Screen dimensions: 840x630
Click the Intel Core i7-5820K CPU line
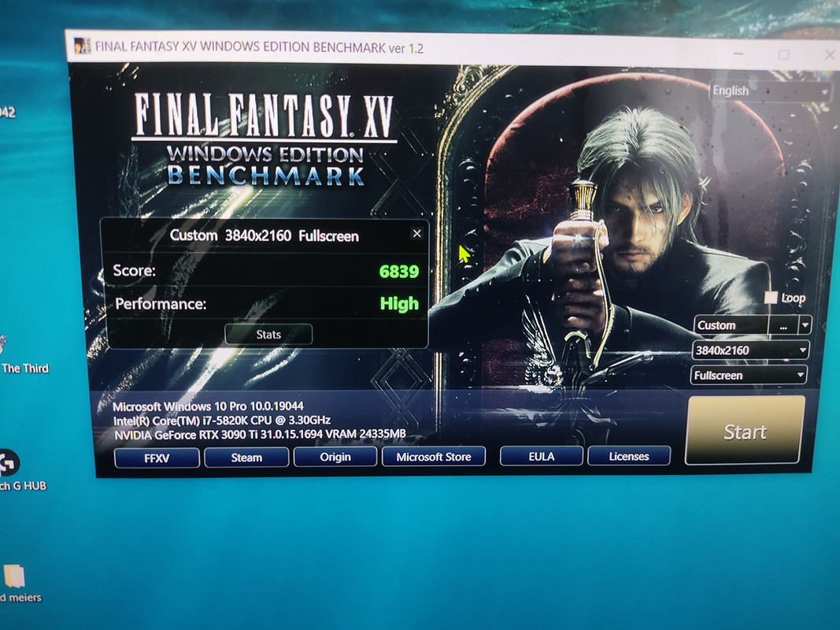pyautogui.click(x=222, y=421)
